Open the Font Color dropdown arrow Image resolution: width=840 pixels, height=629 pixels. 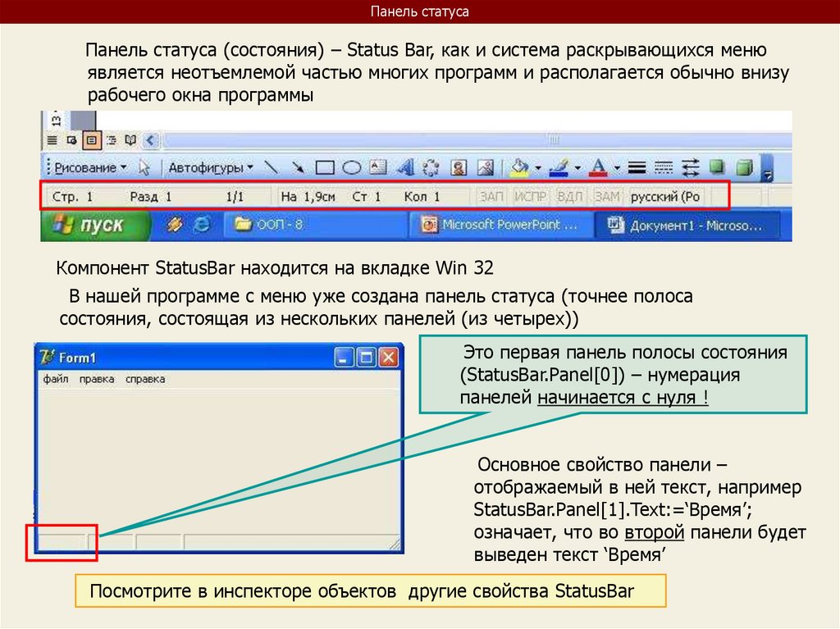[617, 168]
